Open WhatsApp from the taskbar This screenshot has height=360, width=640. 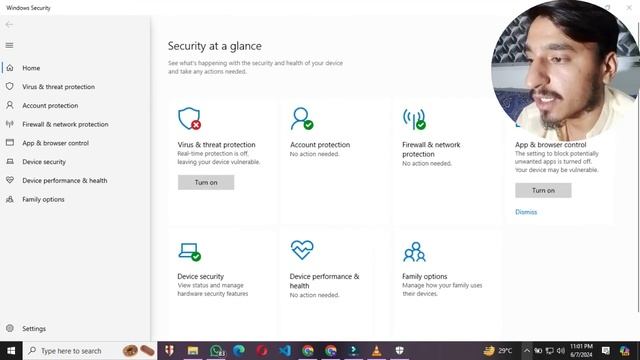tap(216, 351)
